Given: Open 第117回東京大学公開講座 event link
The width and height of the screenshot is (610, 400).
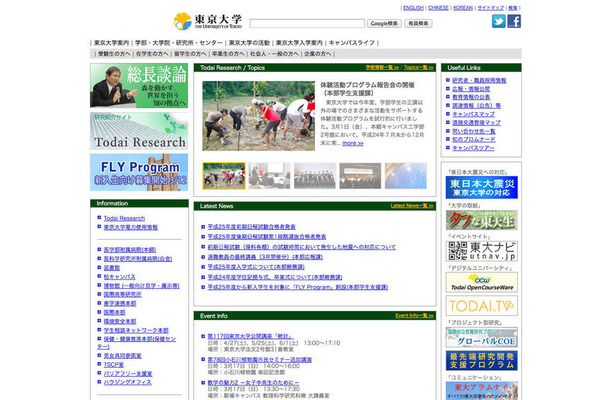Looking at the screenshot, I should pyautogui.click(x=250, y=336).
